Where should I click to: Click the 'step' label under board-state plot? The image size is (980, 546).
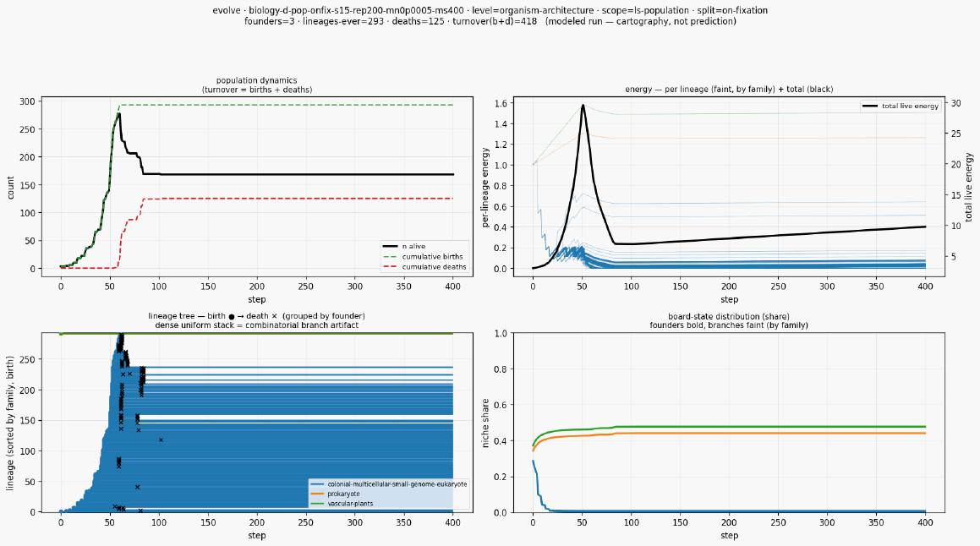coord(729,535)
